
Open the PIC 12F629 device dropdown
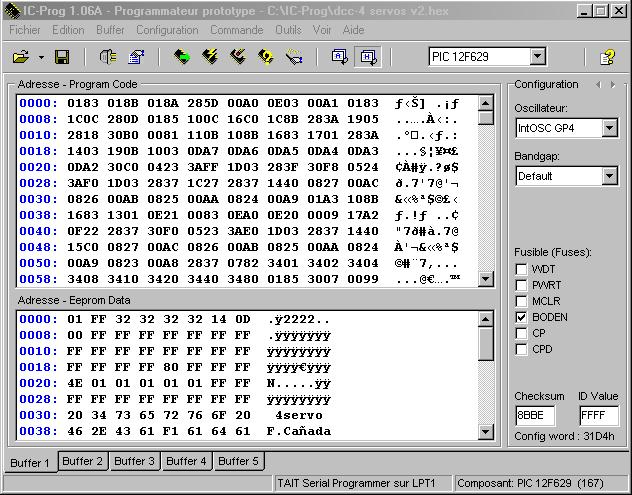tap(537, 56)
